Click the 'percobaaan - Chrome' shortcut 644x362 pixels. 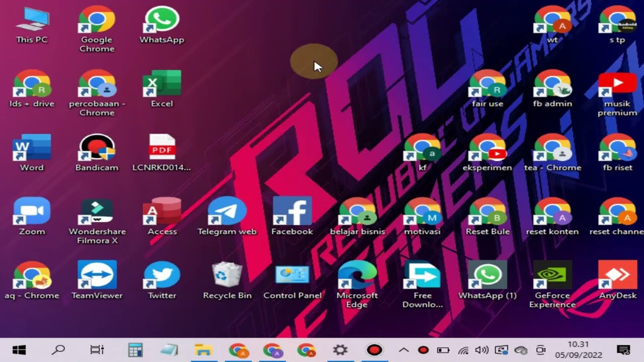(x=97, y=94)
